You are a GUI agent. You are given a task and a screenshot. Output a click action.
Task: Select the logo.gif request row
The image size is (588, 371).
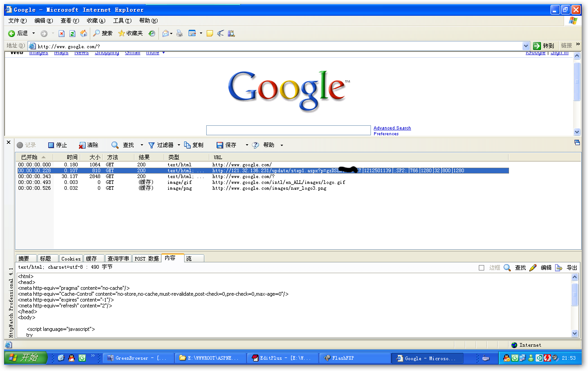262,182
